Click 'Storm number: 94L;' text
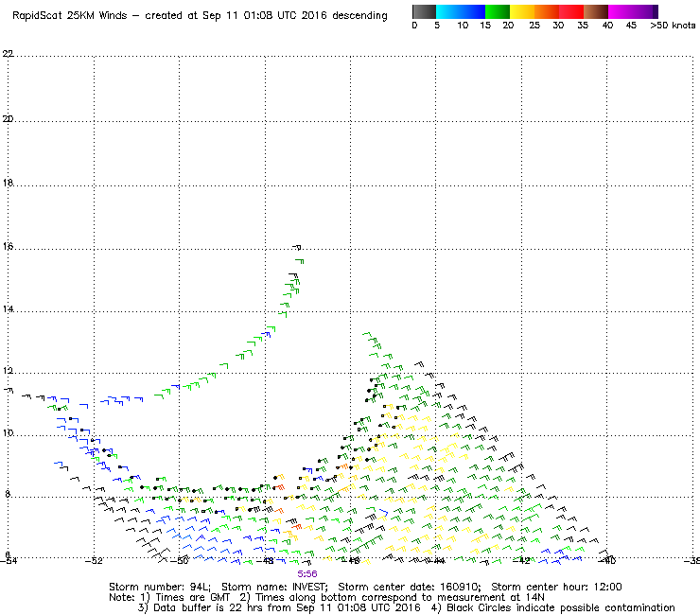 160,587
